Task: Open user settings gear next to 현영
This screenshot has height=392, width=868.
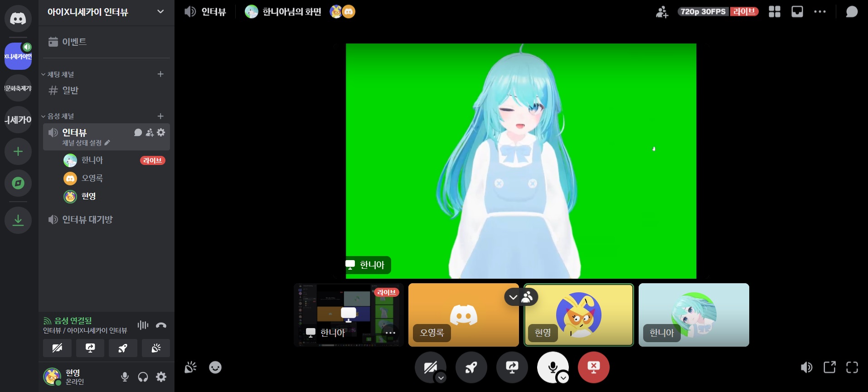Action: 161,377
